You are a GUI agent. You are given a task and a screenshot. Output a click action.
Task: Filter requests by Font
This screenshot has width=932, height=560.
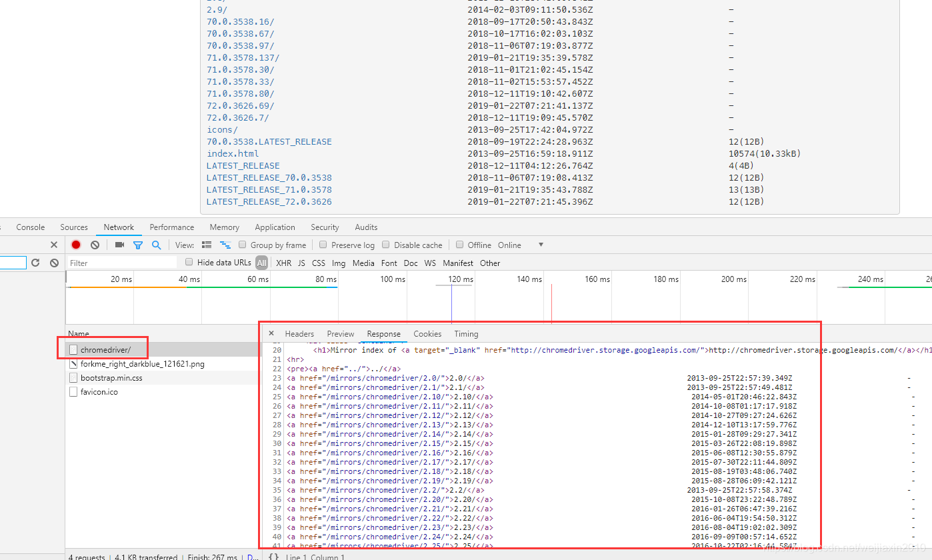click(x=389, y=263)
